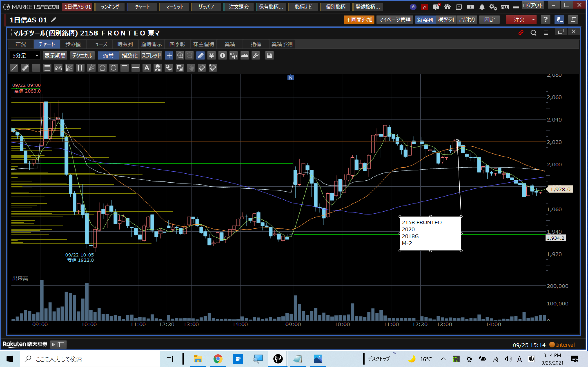Image resolution: width=588 pixels, height=367 pixels.
Task: Select the pentagon shape drawing tool
Action: (102, 68)
